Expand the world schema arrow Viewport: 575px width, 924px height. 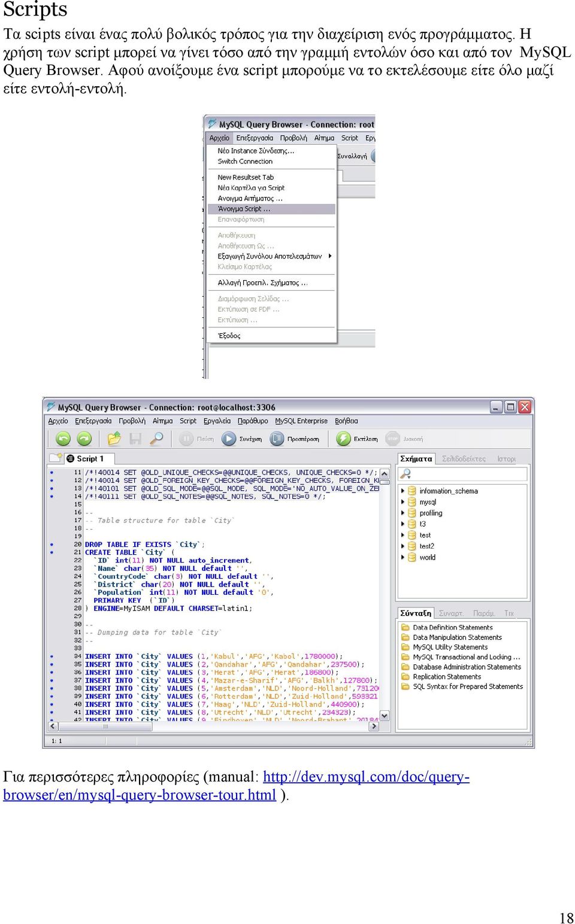tap(402, 557)
